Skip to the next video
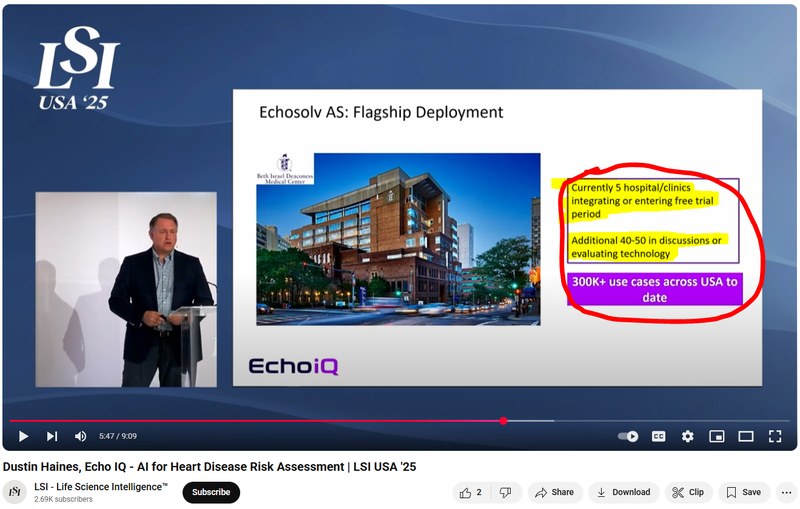Image resolution: width=800 pixels, height=509 pixels. point(52,436)
